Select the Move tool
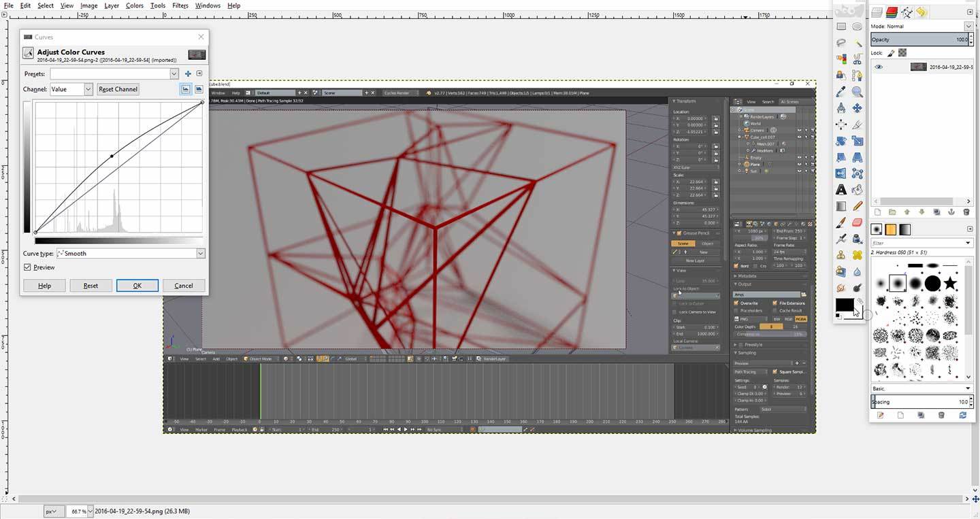This screenshot has width=980, height=519. [857, 107]
